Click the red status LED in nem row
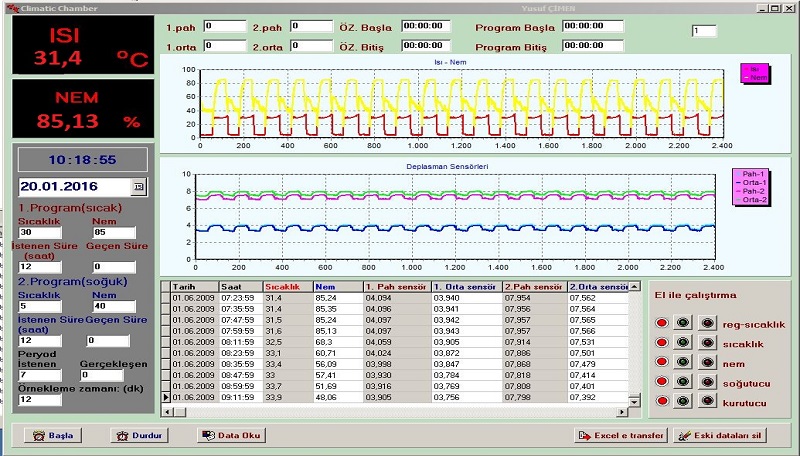Screen dimensions: 800x456 point(662,362)
